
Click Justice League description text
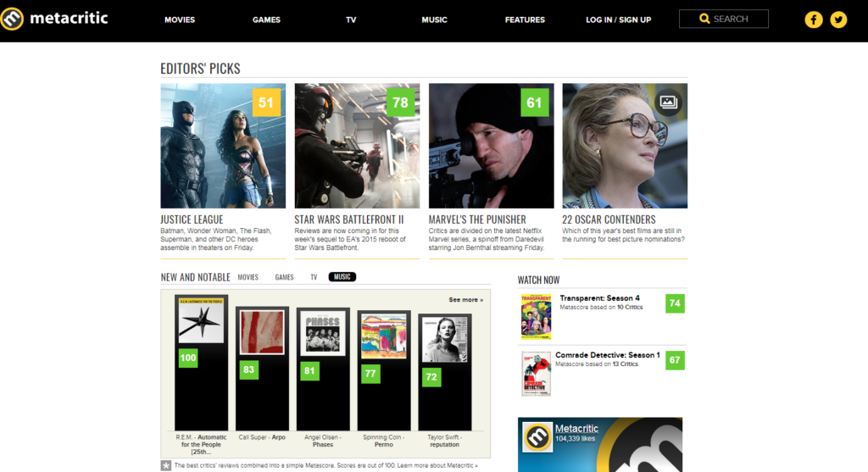point(216,239)
